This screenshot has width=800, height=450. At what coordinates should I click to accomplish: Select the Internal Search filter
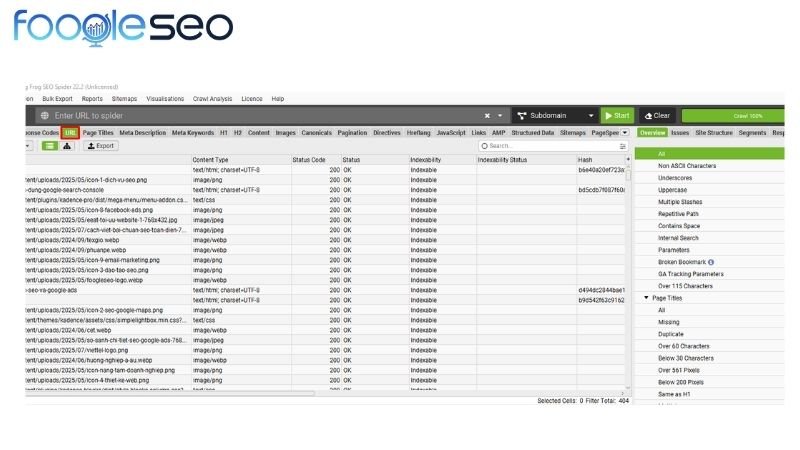coord(678,238)
